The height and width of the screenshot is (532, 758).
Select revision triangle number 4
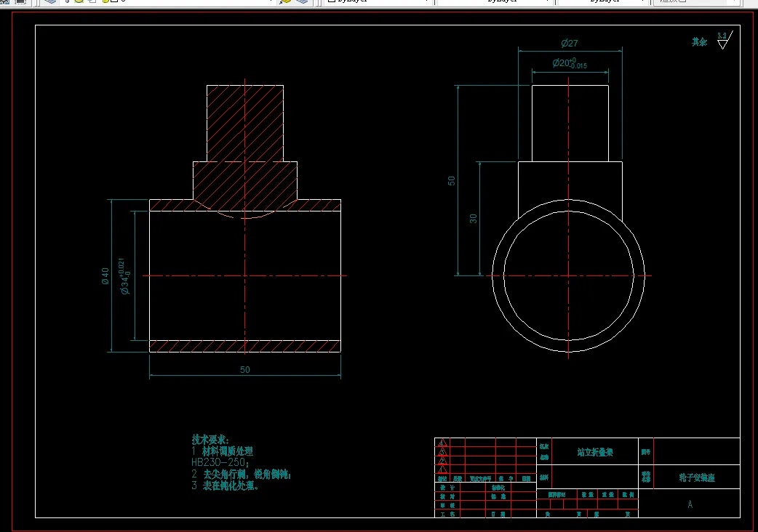442,443
